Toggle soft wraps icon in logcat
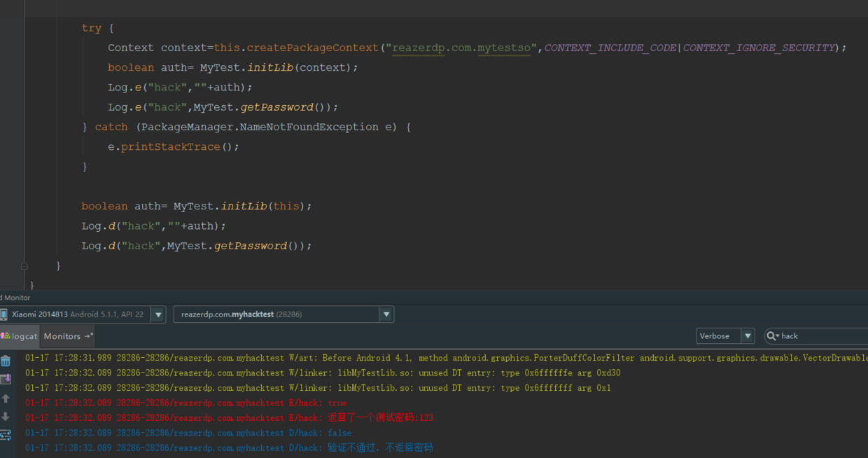Screen dimensions: 868x458 coord(6,435)
